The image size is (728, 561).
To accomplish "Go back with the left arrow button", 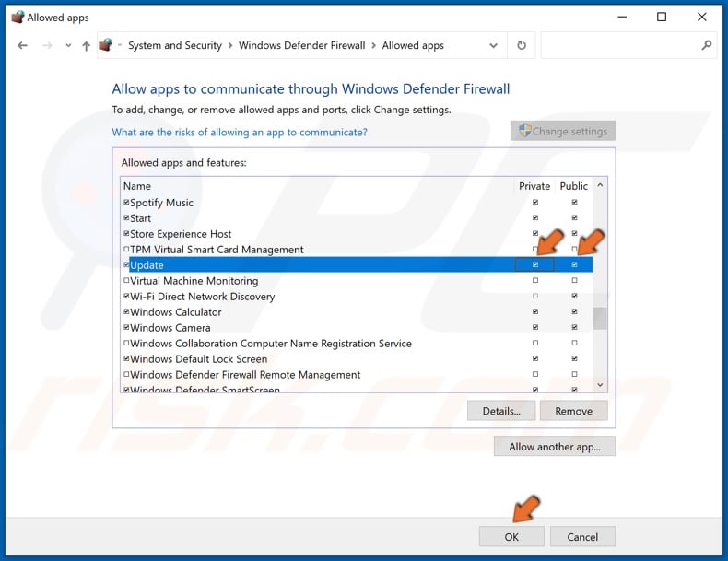I will pyautogui.click(x=22, y=45).
